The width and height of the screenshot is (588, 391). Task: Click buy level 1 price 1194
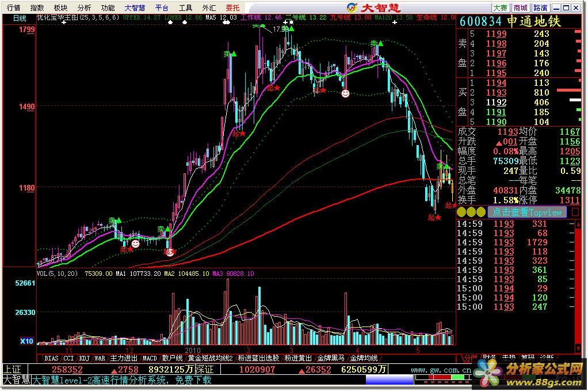point(496,83)
